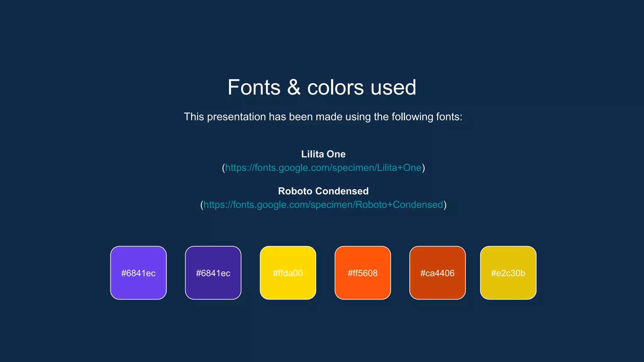Viewport: 644px width, 362px height.
Task: Click the lighter purple #6841ec swatch
Action: (138, 273)
